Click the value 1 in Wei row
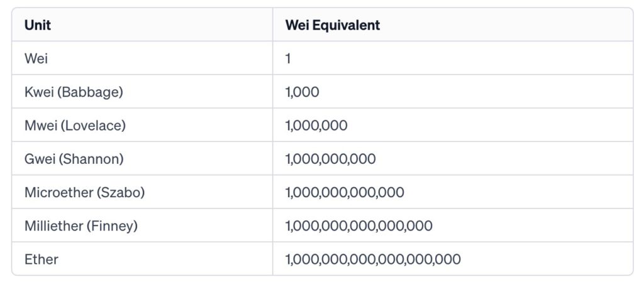 [288, 58]
